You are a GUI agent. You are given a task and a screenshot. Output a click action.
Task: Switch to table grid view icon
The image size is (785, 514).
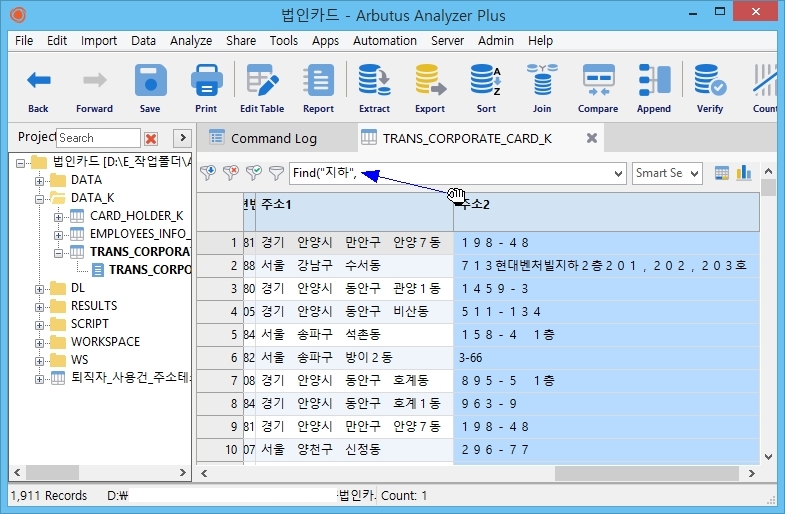[721, 173]
